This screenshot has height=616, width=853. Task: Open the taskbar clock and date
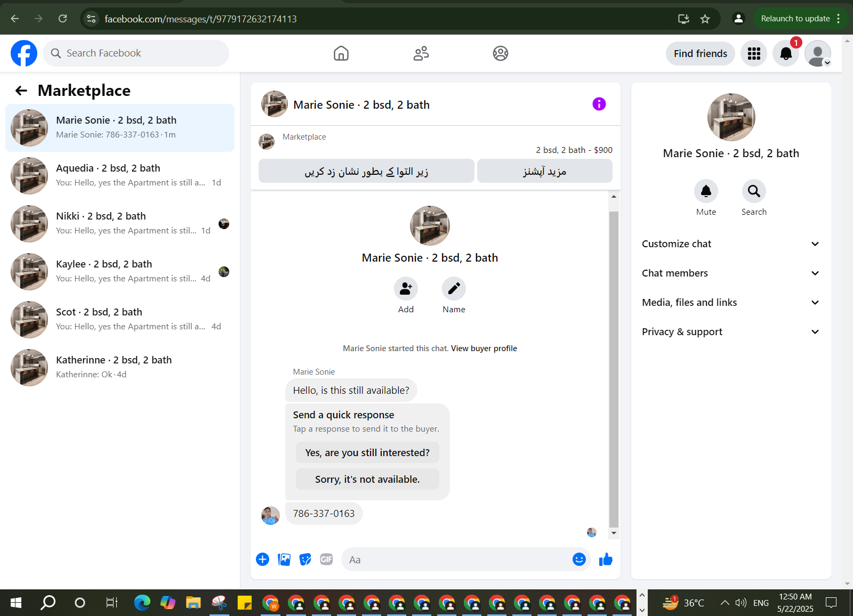pyautogui.click(x=795, y=603)
